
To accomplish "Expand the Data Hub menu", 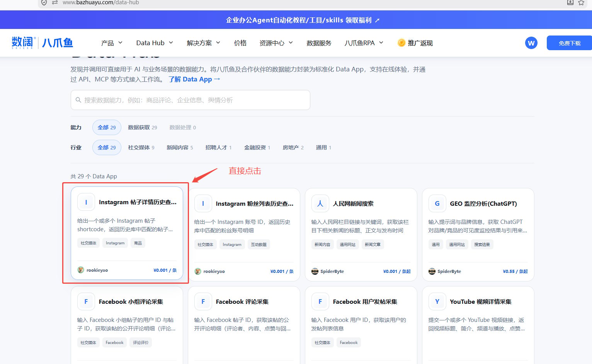I will point(155,43).
